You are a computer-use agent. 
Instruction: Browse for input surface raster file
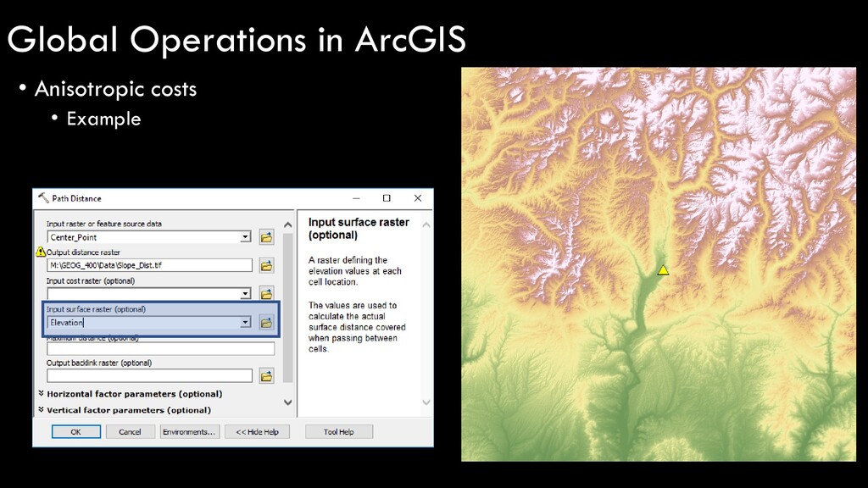point(266,323)
